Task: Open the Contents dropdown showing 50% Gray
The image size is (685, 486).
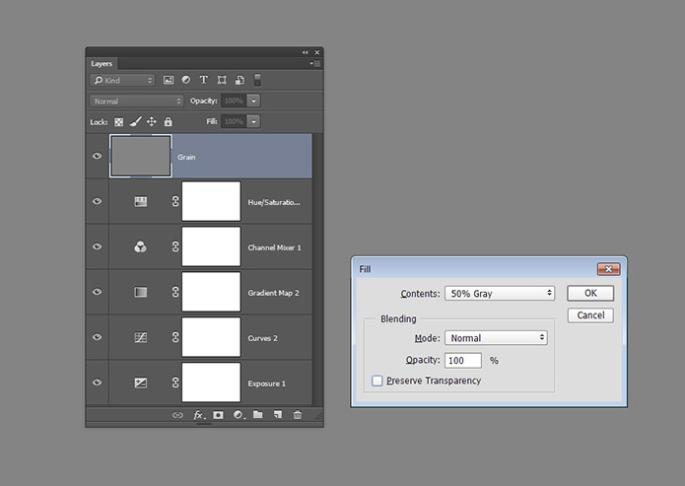Action: click(499, 293)
